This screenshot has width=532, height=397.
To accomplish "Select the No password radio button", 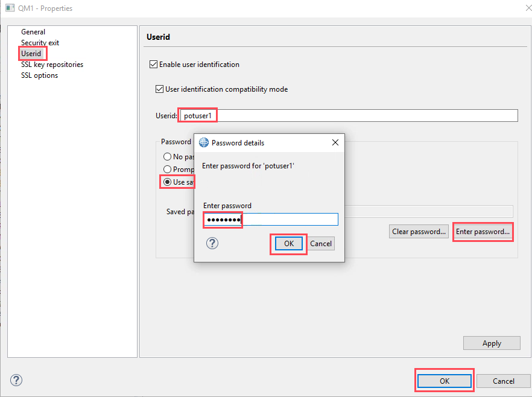I will [x=167, y=157].
